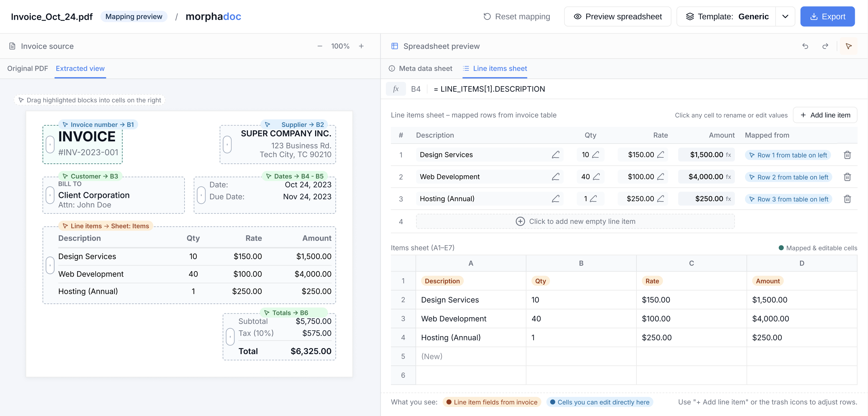Click drag handle on Supplier block
The height and width of the screenshot is (416, 868).
point(227,144)
